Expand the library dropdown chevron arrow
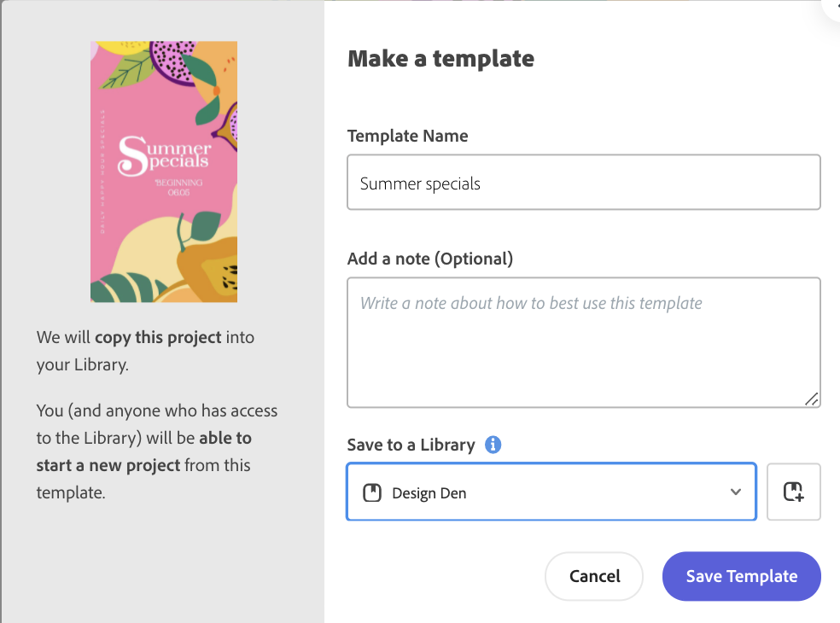 pos(736,492)
